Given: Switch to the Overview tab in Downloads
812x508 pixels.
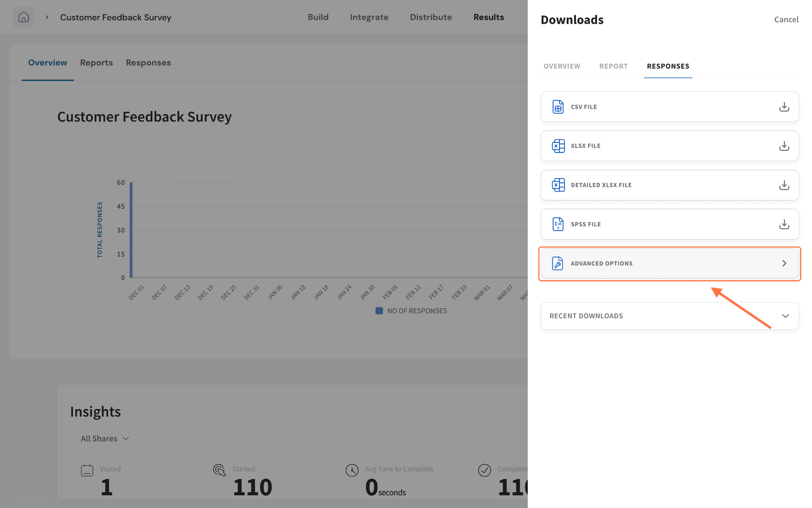Looking at the screenshot, I should (562, 66).
